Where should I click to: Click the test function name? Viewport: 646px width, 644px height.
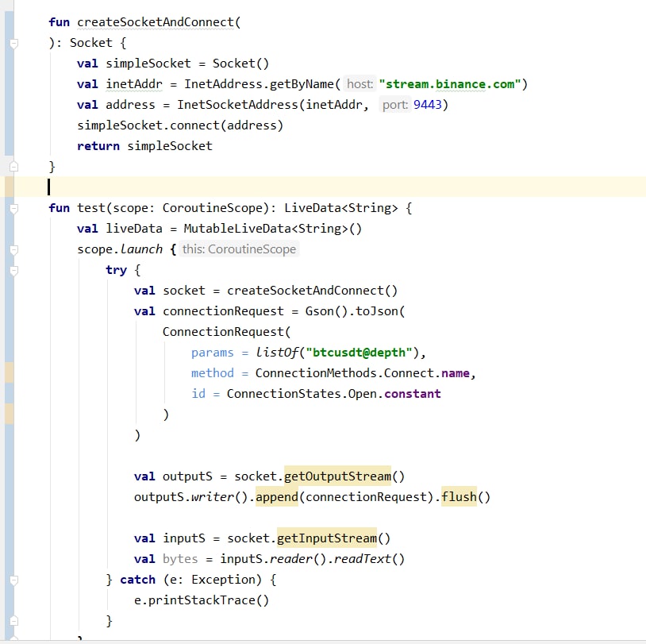point(91,208)
